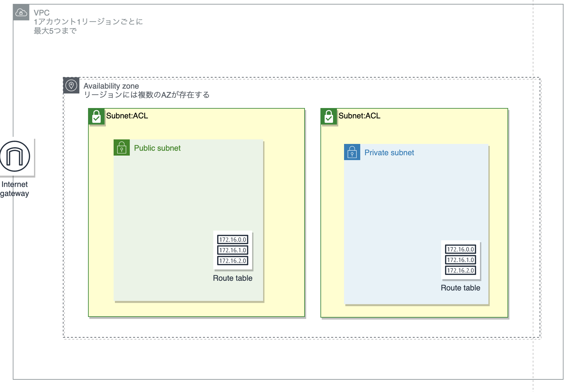Viewport: 569px width, 392px height.
Task: Select the Private subnet blue padlock icon
Action: click(352, 152)
